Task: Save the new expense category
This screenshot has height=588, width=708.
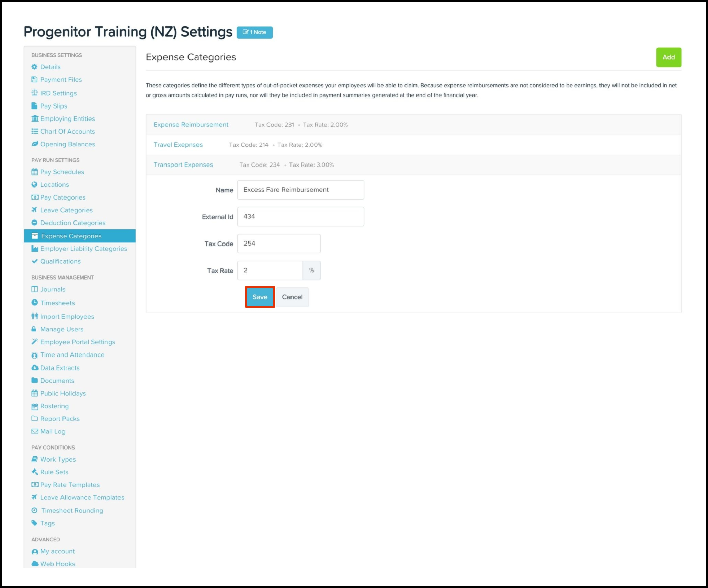Action: (x=260, y=297)
